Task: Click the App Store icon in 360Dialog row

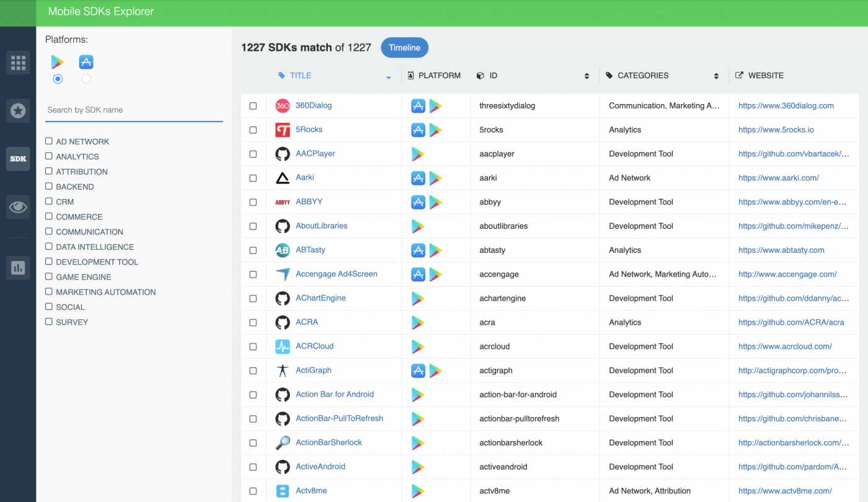Action: click(418, 106)
